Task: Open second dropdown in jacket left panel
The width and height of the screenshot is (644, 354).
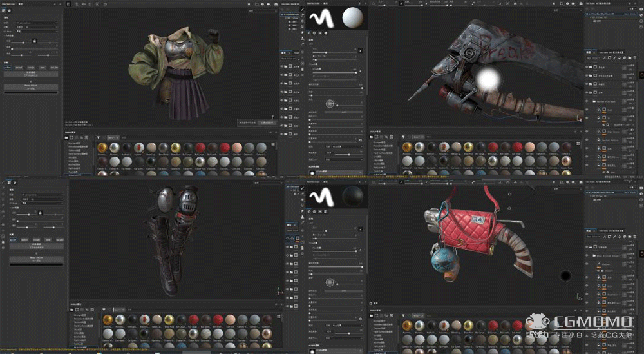Action: click(x=36, y=26)
